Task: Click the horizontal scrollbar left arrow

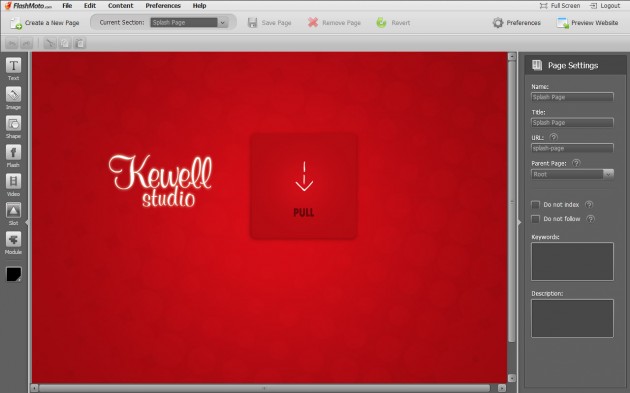Action: click(x=35, y=388)
